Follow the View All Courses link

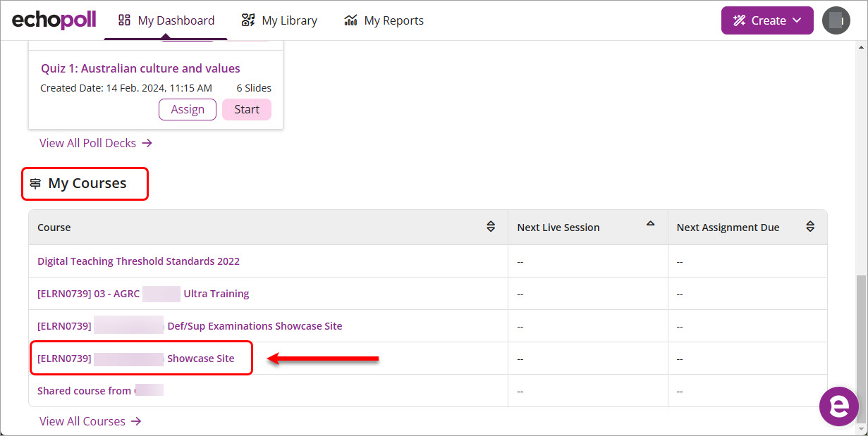90,421
